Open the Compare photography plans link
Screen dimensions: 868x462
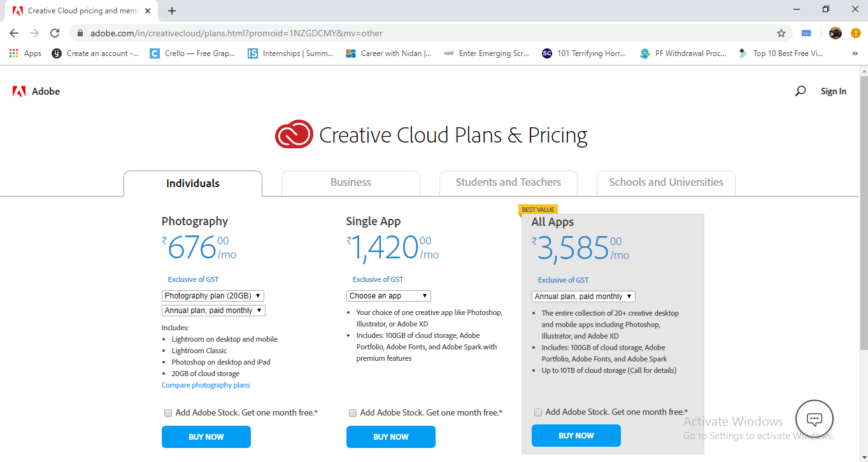(205, 384)
